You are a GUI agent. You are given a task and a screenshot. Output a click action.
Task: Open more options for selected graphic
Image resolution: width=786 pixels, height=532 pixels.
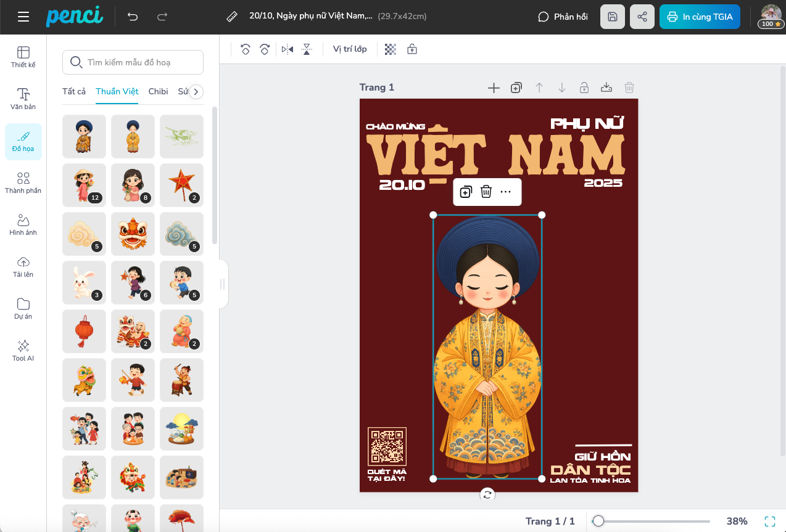(506, 192)
